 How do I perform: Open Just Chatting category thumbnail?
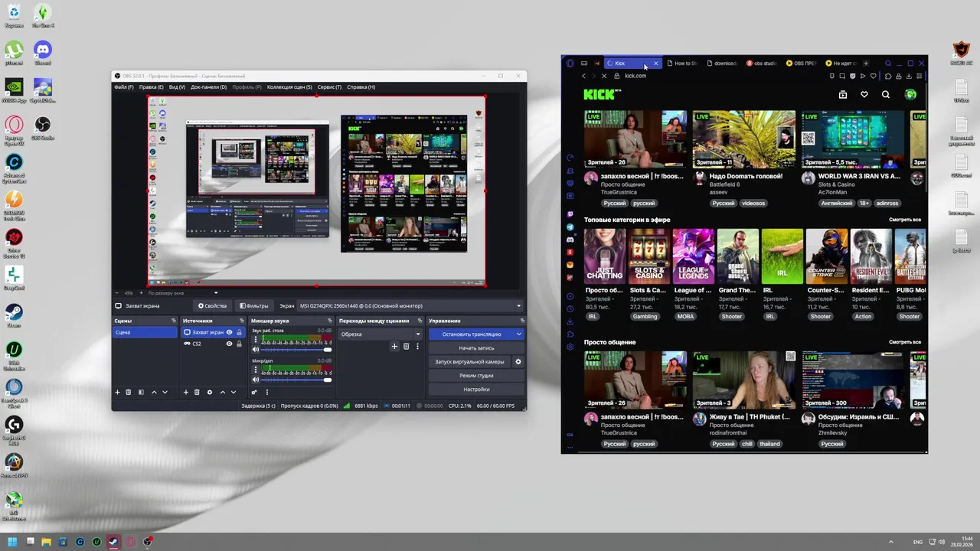(605, 256)
